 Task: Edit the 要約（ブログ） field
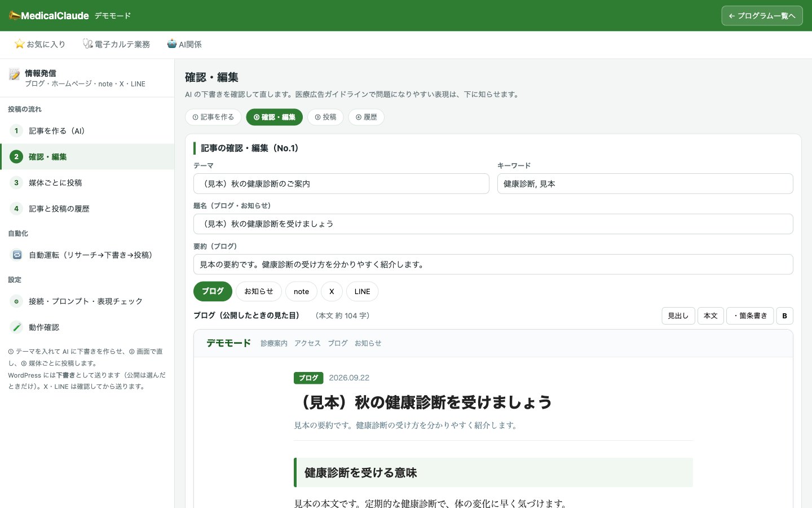click(493, 264)
